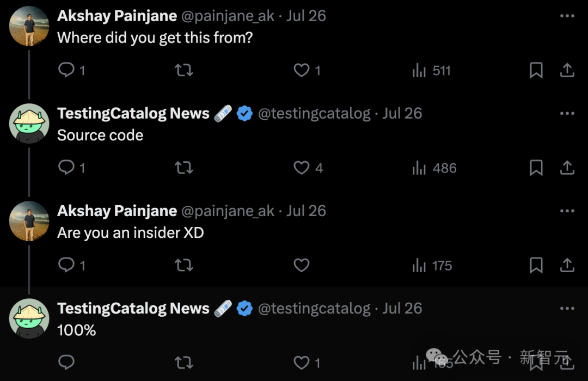Share the "Where did you get this from?" tweet

point(567,70)
